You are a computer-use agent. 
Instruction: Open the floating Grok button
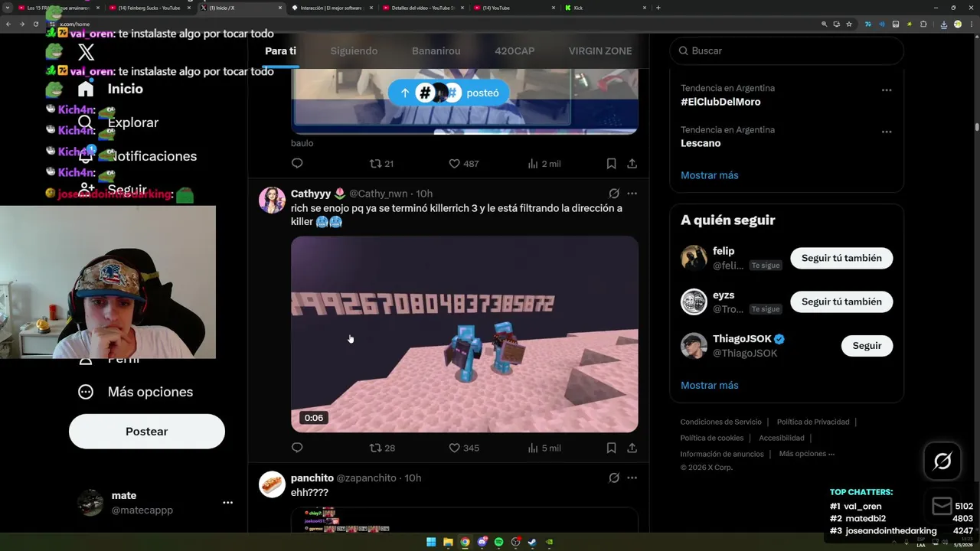pyautogui.click(x=942, y=461)
